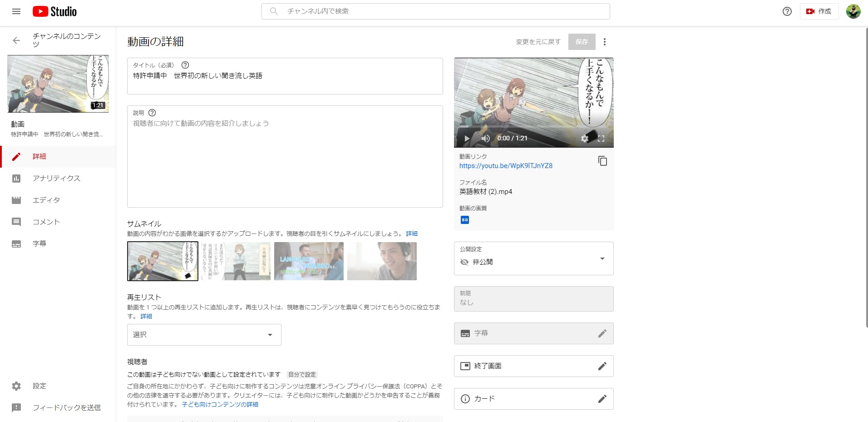Mute the video preview player
This screenshot has height=422, width=868.
tap(485, 139)
